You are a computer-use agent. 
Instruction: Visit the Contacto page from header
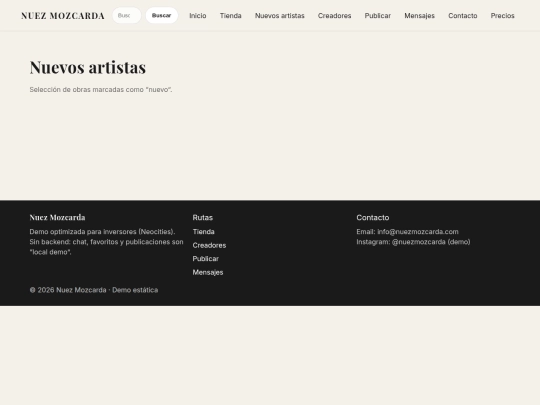463,16
